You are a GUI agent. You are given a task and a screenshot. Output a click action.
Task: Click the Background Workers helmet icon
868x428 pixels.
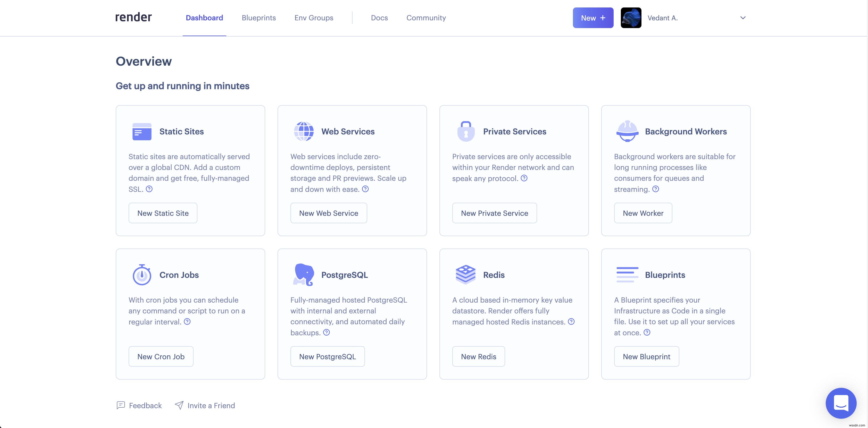pos(626,131)
